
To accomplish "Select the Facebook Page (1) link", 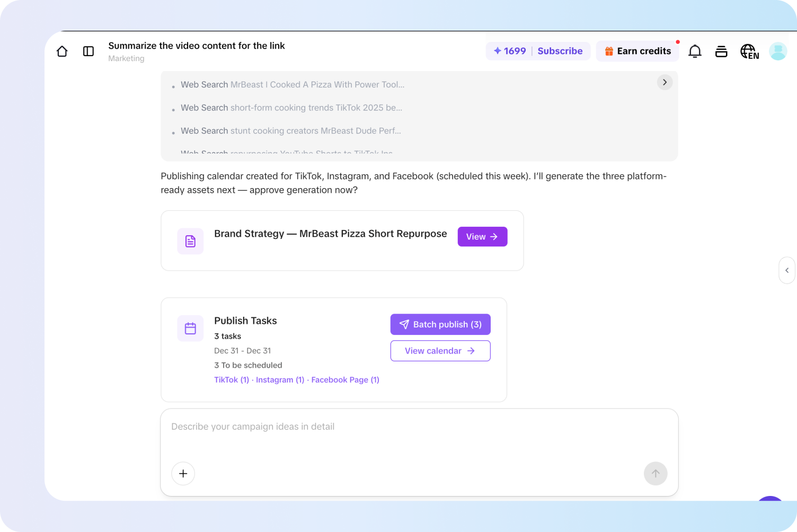I will 345,380.
